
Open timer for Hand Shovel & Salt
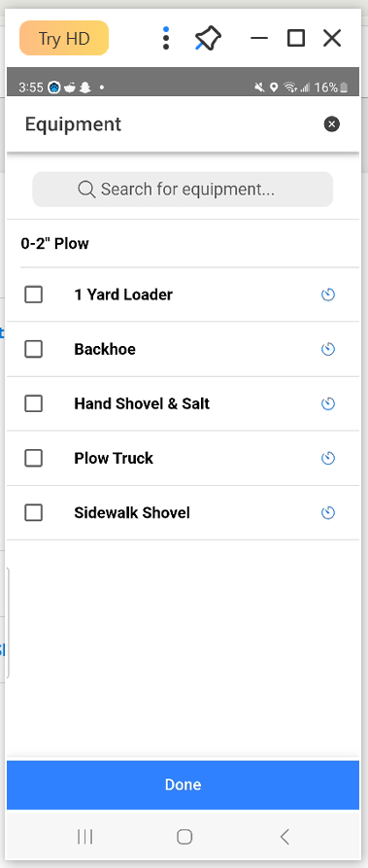coord(328,403)
